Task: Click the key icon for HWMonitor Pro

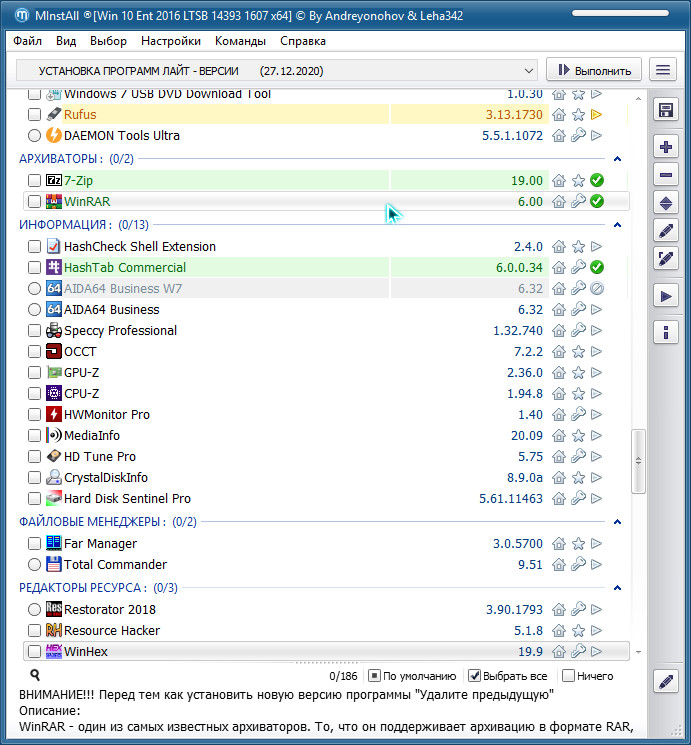Action: 578,414
